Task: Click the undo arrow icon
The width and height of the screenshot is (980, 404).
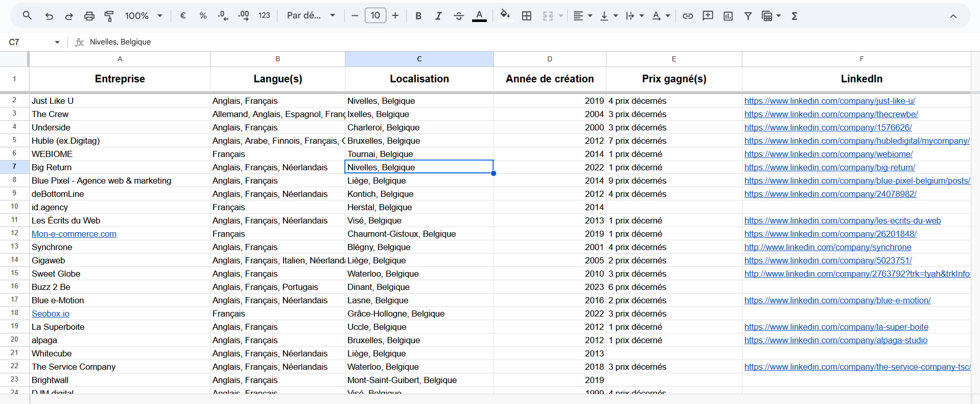Action: pyautogui.click(x=49, y=16)
